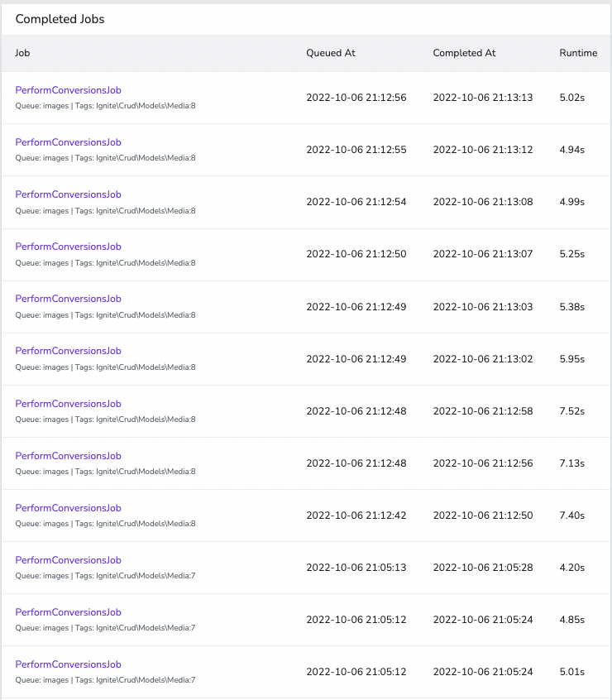612x700 pixels.
Task: Open PerformConversionsJob with 7.52s runtime
Action: coord(69,404)
